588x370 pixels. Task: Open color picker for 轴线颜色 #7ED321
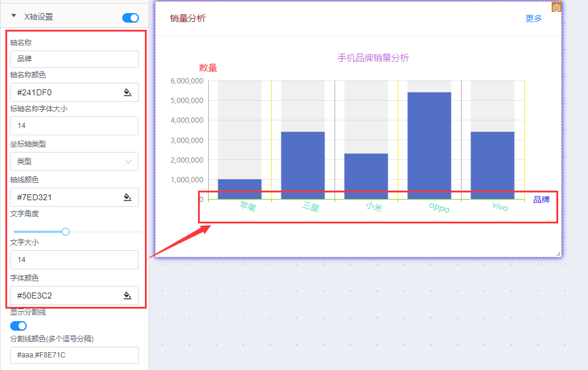coord(128,197)
